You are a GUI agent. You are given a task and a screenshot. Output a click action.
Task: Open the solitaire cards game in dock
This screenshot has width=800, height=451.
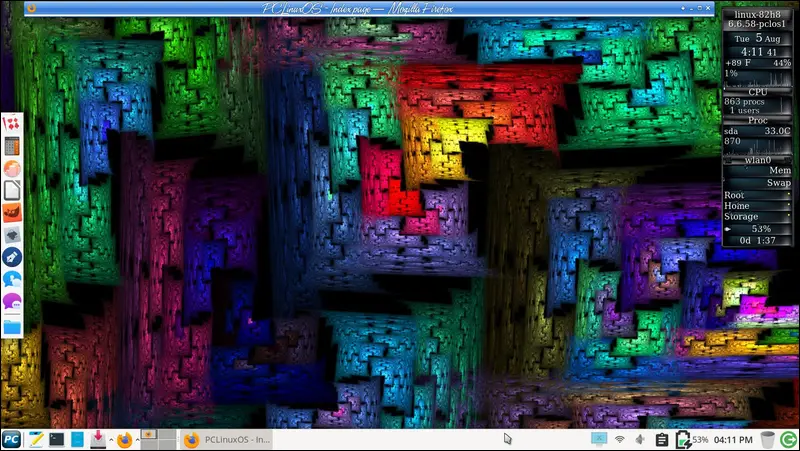coord(12,123)
